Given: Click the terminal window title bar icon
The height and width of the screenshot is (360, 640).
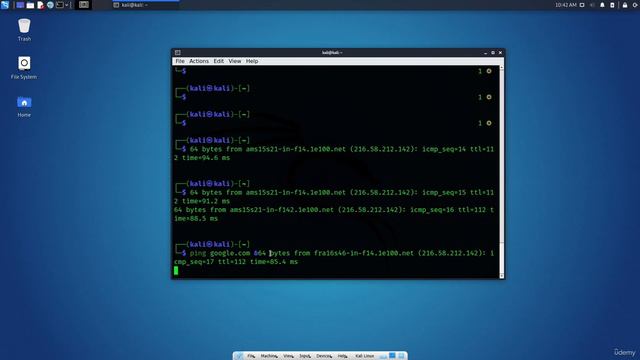Looking at the screenshot, I should (178, 53).
